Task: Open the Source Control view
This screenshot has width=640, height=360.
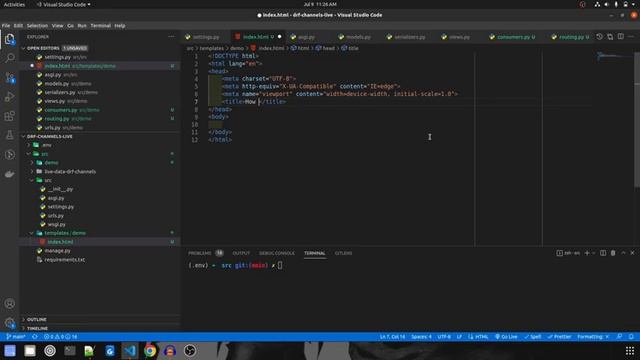Action: [x=9, y=78]
